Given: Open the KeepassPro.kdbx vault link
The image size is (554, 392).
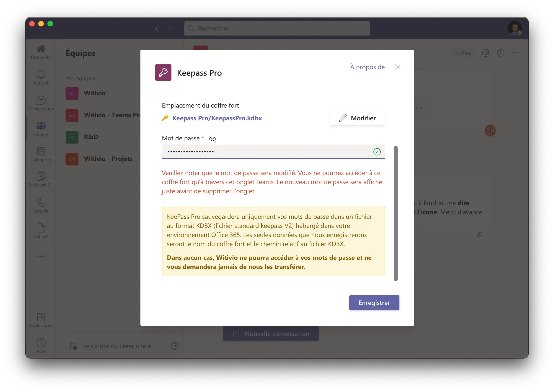Looking at the screenshot, I should 217,118.
